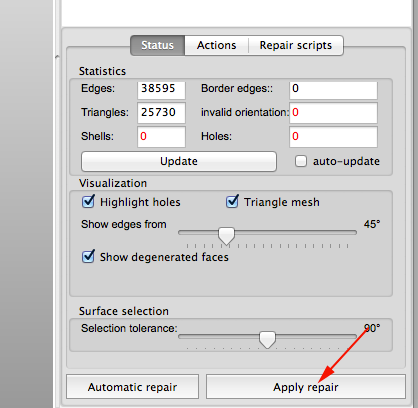This screenshot has height=408, width=418.
Task: Click the panel splitter handle at left edge
Action: [x=57, y=57]
